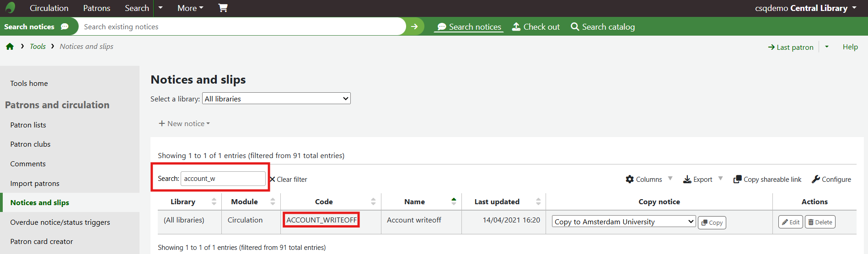Image resolution: width=868 pixels, height=254 pixels.
Task: Click Copy shareable link icon
Action: point(737,180)
